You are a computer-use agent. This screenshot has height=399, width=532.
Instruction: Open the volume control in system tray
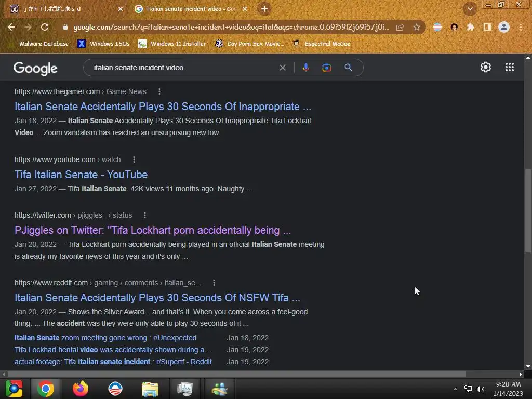tap(481, 389)
